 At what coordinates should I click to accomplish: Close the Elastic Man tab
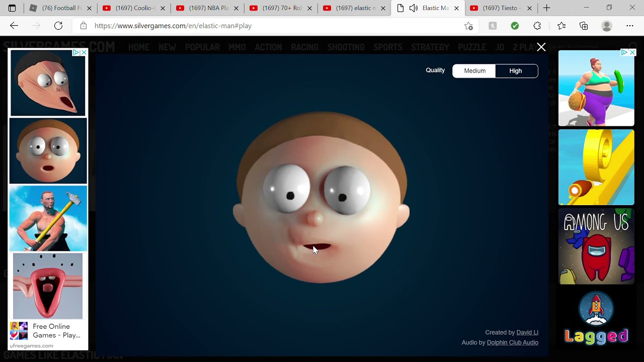click(x=456, y=8)
